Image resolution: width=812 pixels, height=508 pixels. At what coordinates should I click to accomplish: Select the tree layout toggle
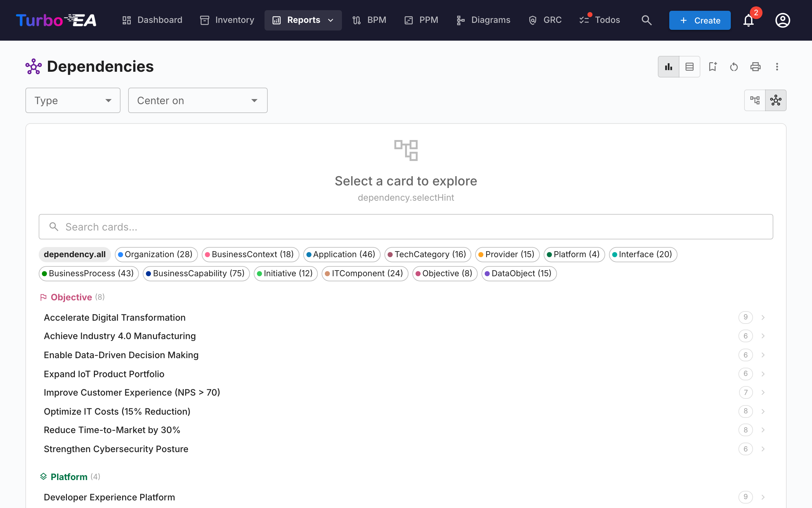pyautogui.click(x=755, y=100)
